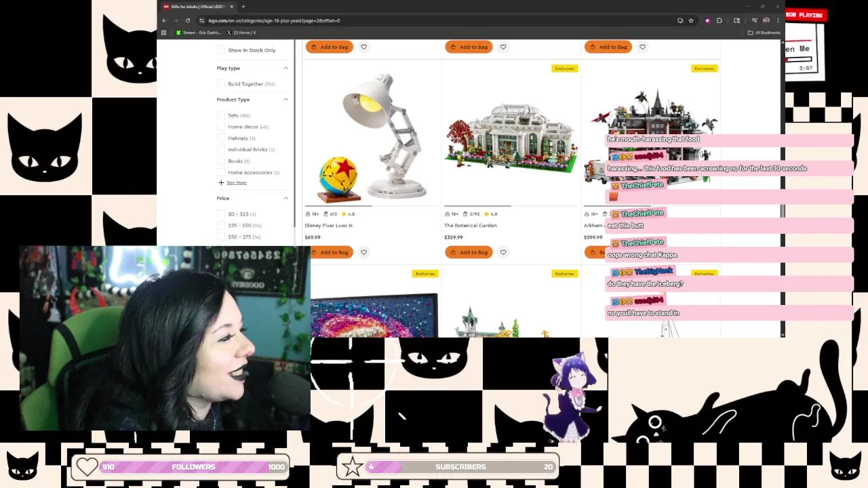Click the browser back arrow

[164, 20]
